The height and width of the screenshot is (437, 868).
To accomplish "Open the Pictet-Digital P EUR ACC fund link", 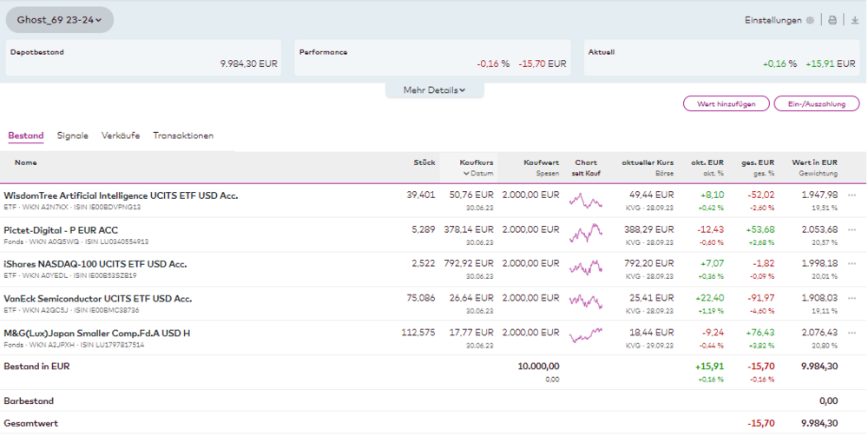I will 61,230.
